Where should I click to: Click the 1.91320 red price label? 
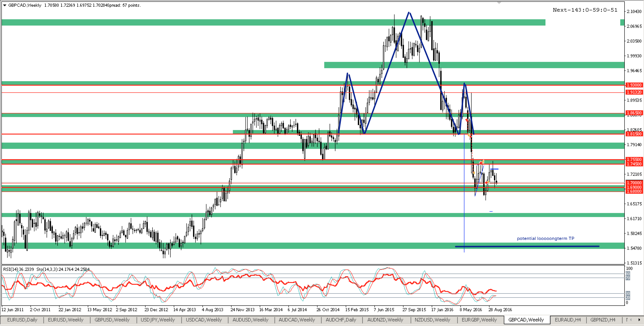[x=634, y=92]
